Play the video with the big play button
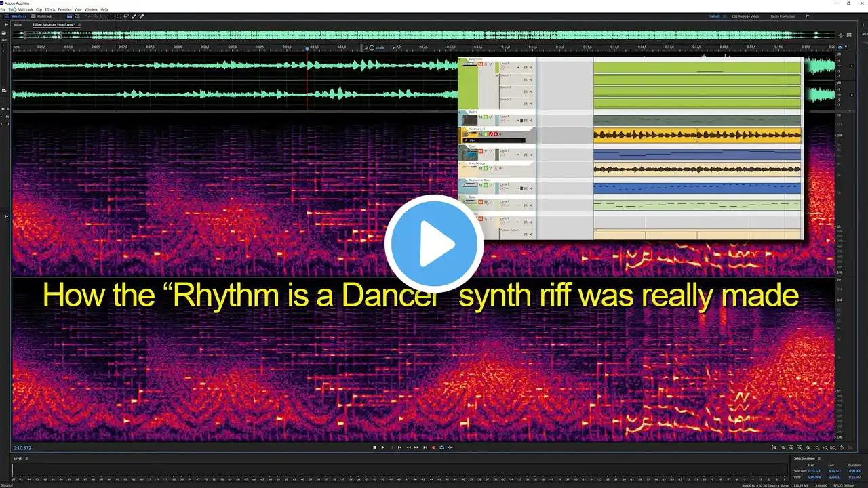The height and width of the screenshot is (488, 868). (x=434, y=243)
